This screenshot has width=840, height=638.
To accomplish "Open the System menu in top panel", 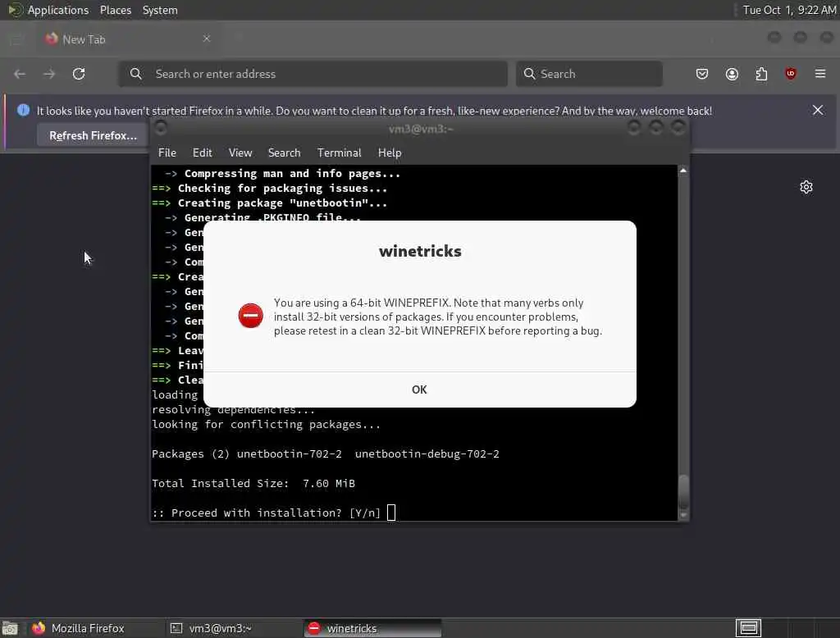I will tap(160, 10).
